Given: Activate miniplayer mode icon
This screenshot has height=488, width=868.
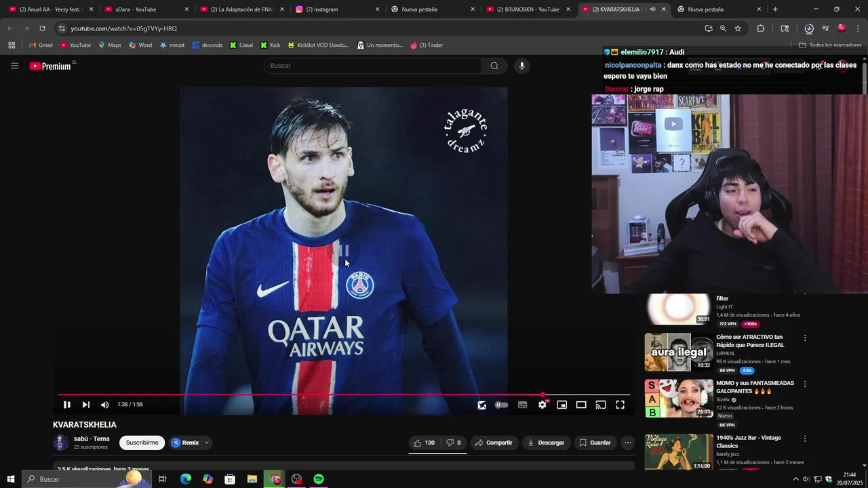Looking at the screenshot, I should (x=561, y=405).
